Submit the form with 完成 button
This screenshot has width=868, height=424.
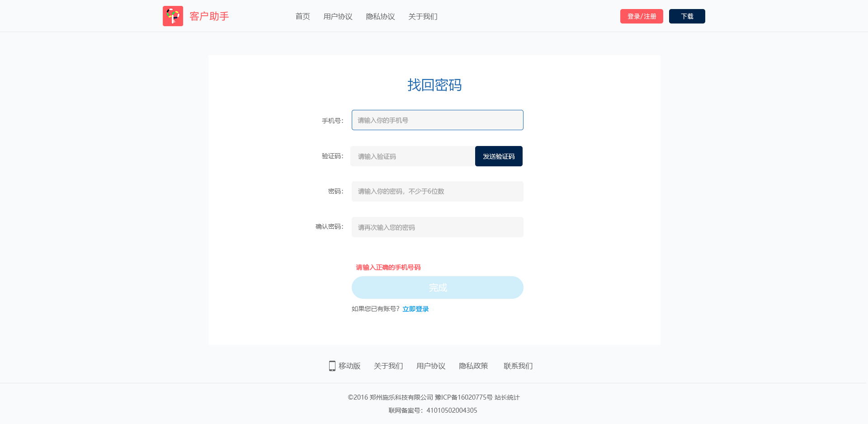coord(437,287)
